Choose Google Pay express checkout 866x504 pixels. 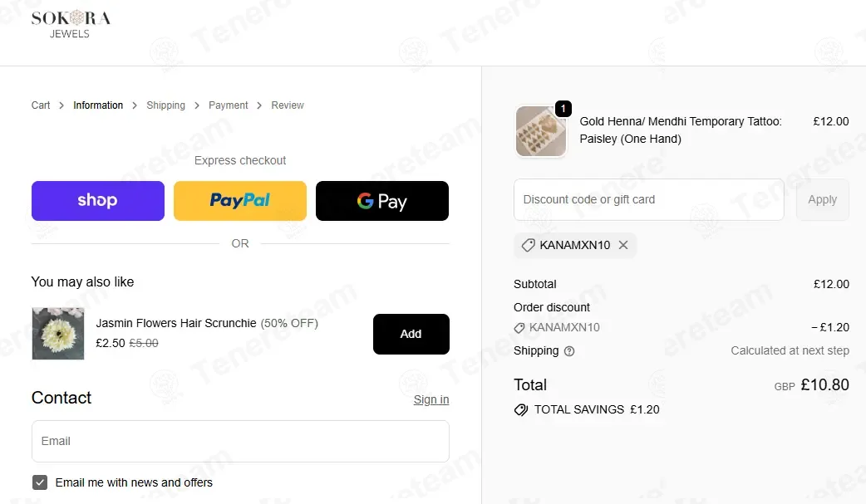(382, 201)
